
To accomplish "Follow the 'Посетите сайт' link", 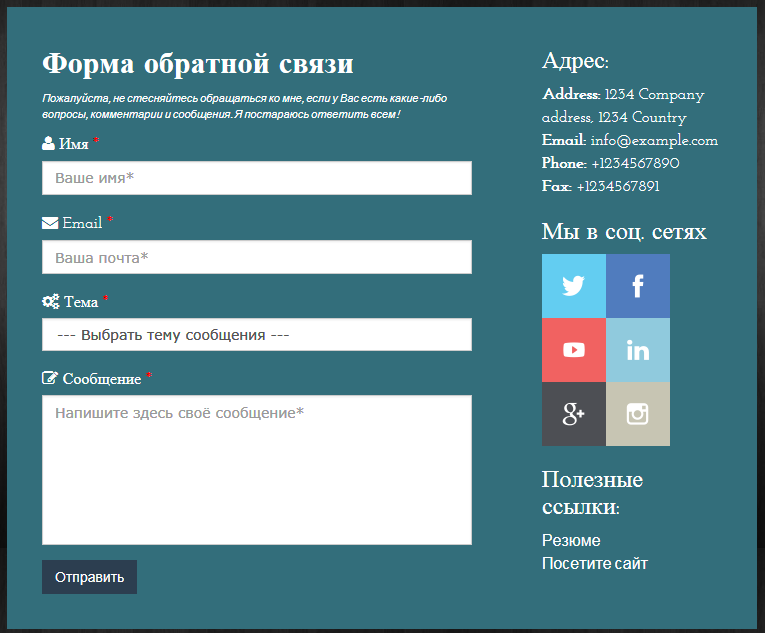I will [594, 563].
